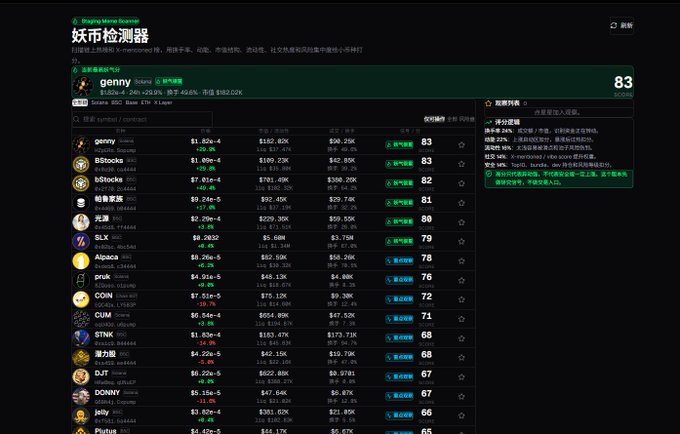The height and width of the screenshot is (434, 680).
Task: Click the large 83 score in banner
Action: coord(623,82)
